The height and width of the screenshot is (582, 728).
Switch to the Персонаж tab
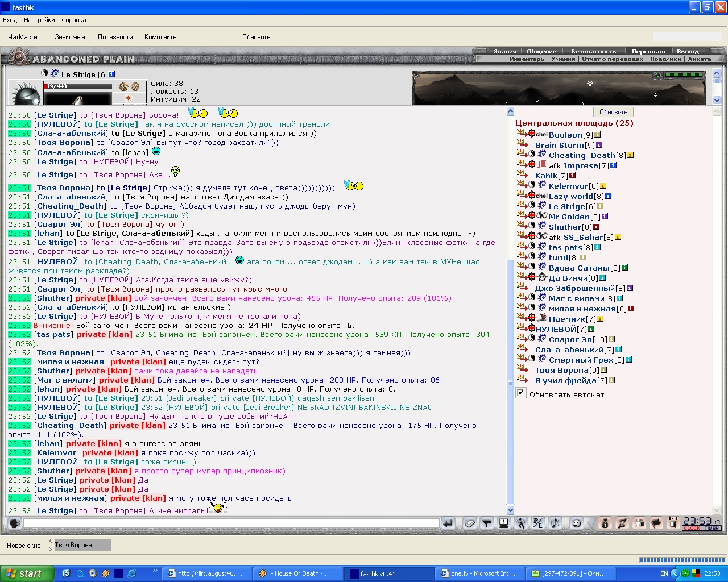click(648, 51)
